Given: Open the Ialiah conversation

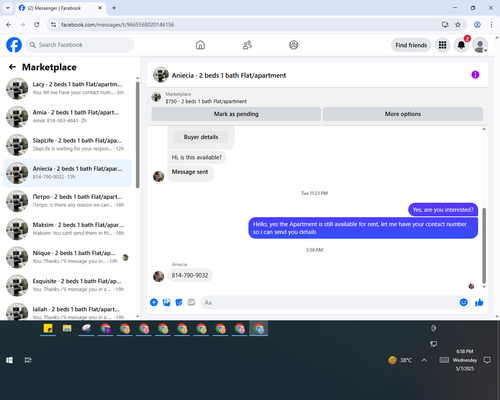Looking at the screenshot, I should click(x=67, y=312).
